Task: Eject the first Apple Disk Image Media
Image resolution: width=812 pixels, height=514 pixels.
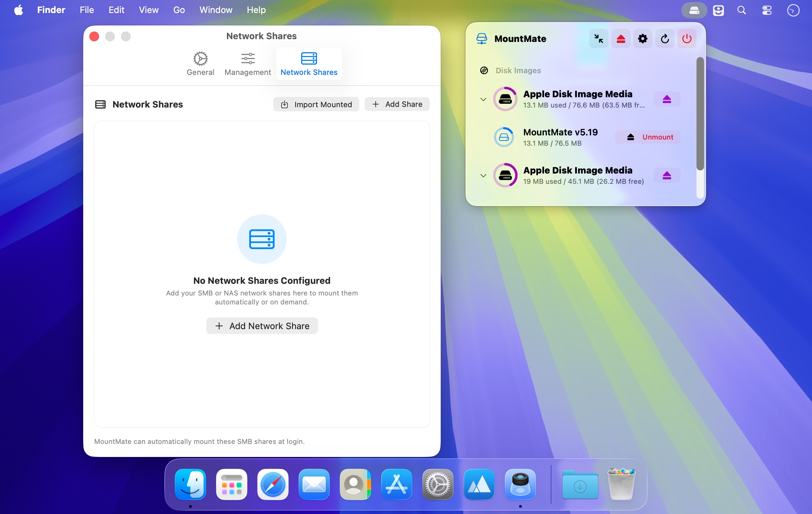Action: click(667, 99)
